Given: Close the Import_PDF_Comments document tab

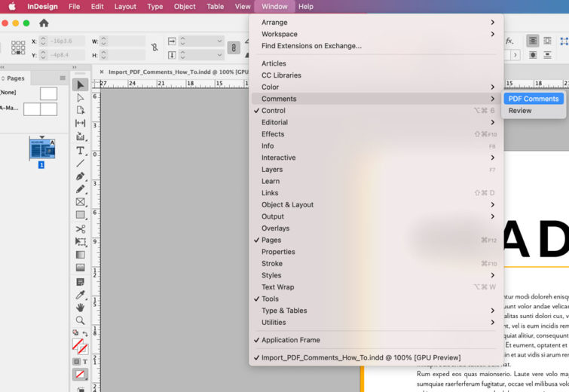Looking at the screenshot, I should click(x=102, y=72).
